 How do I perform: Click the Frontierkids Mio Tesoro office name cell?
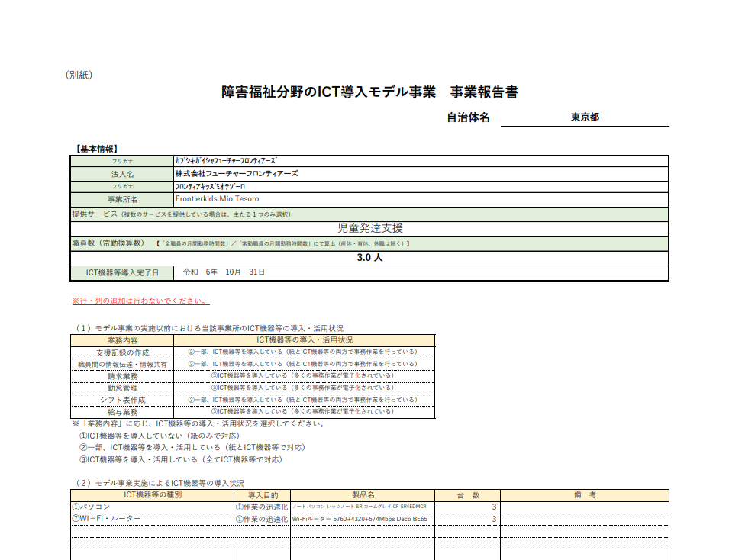[421, 199]
